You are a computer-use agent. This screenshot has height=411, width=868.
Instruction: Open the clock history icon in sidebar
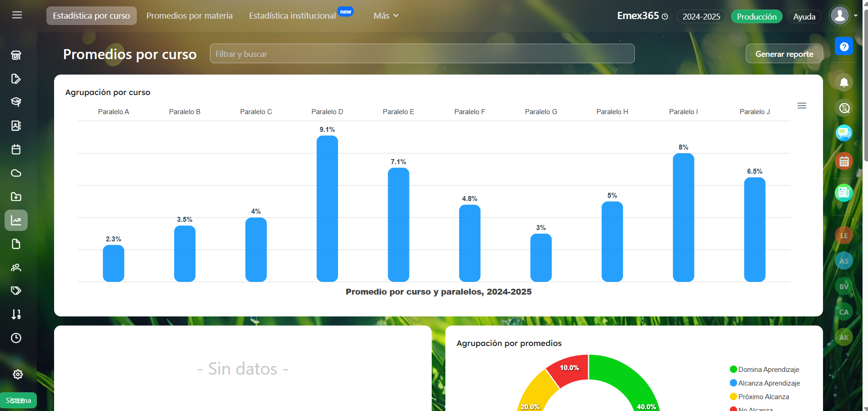[x=16, y=338]
